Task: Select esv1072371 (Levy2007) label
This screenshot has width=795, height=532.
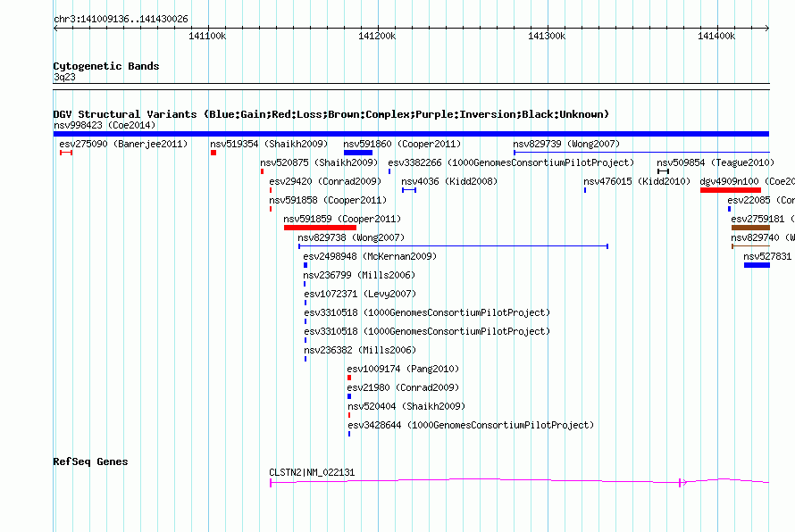Action: 360,294
